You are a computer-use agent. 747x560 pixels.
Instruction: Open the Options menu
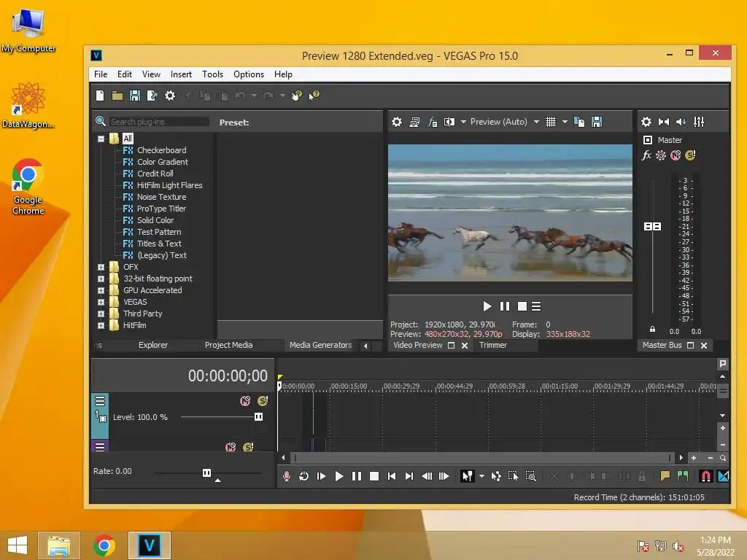[249, 74]
